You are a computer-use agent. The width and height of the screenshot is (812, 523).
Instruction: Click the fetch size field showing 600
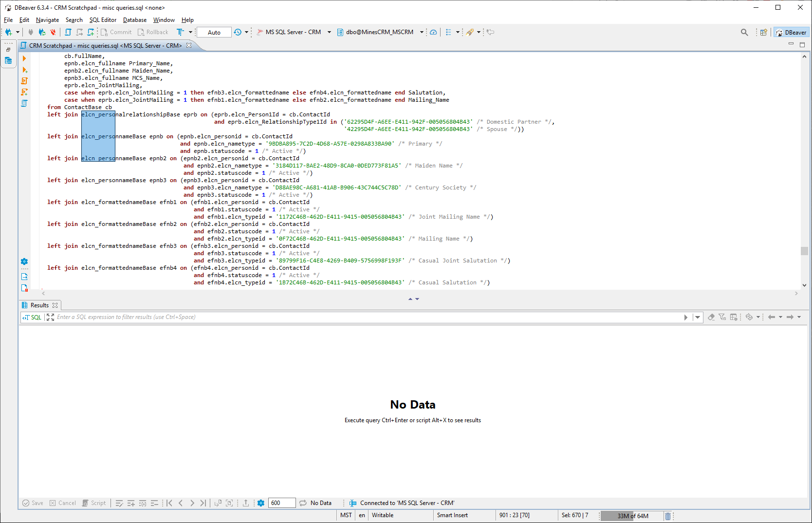pos(282,503)
